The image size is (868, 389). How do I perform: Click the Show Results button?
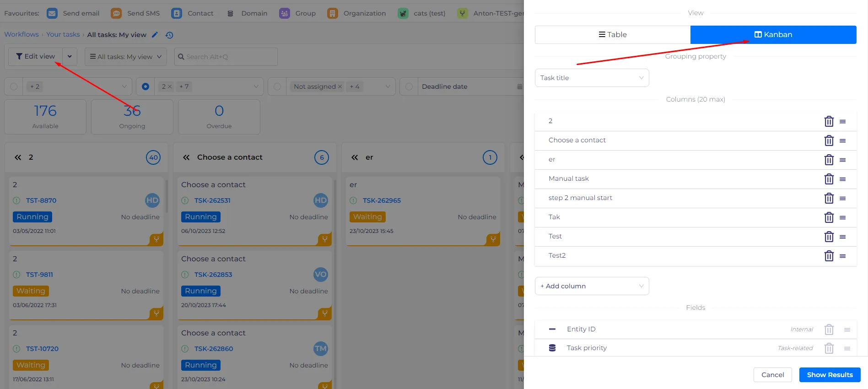click(830, 375)
